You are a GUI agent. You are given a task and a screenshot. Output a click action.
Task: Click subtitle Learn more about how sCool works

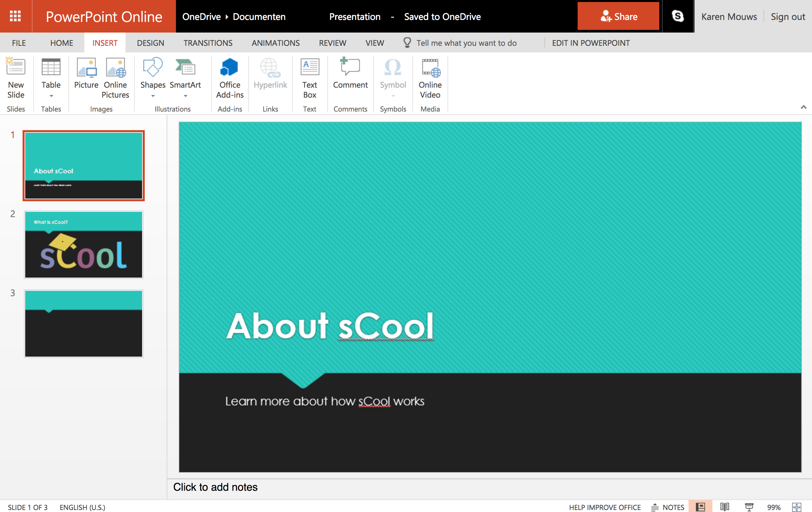[325, 401]
